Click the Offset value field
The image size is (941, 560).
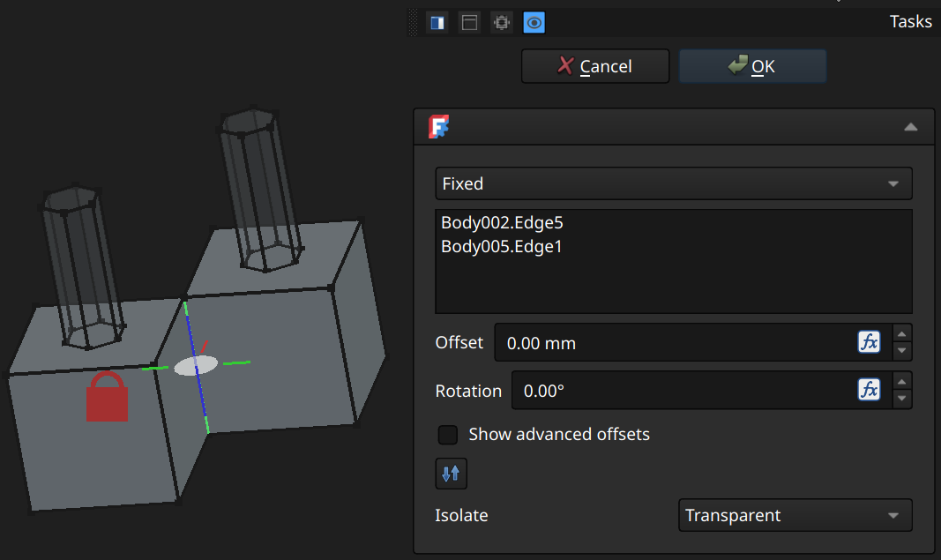(x=676, y=343)
